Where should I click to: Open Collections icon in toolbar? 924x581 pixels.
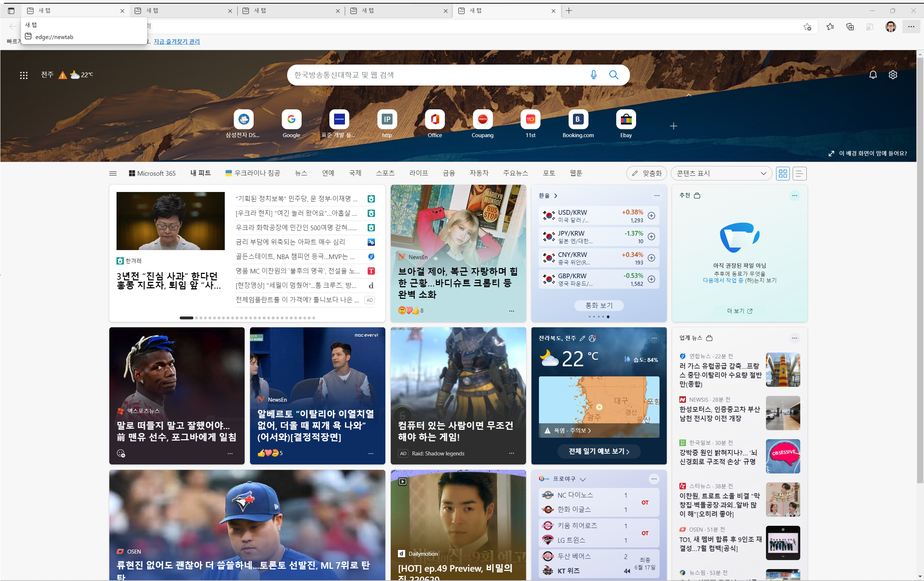click(x=850, y=26)
